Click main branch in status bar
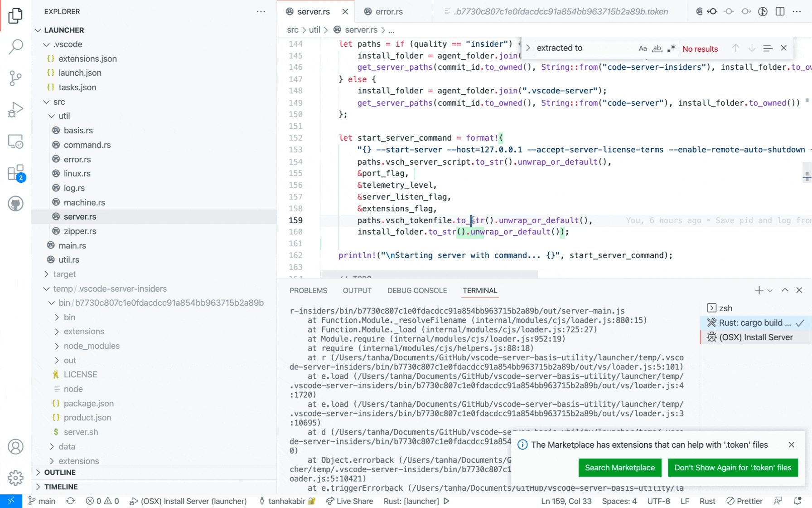Screen dimensions: 812x508 (x=42, y=501)
